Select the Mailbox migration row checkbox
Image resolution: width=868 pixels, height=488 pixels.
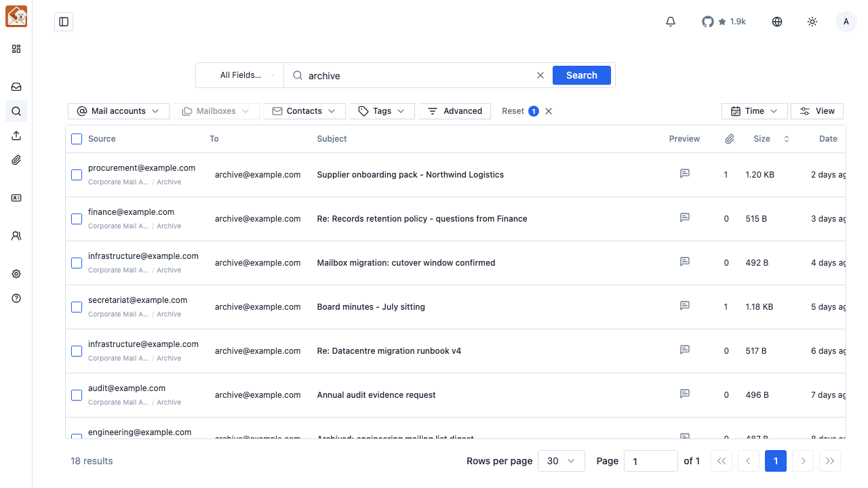point(77,263)
